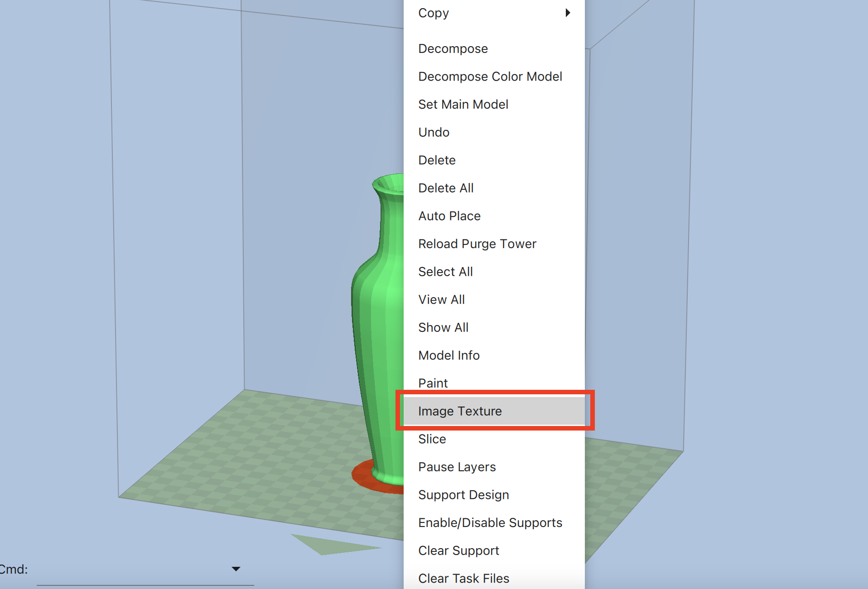Click Set Main Model entry
Image resolution: width=868 pixels, height=589 pixels.
pyautogui.click(x=494, y=104)
